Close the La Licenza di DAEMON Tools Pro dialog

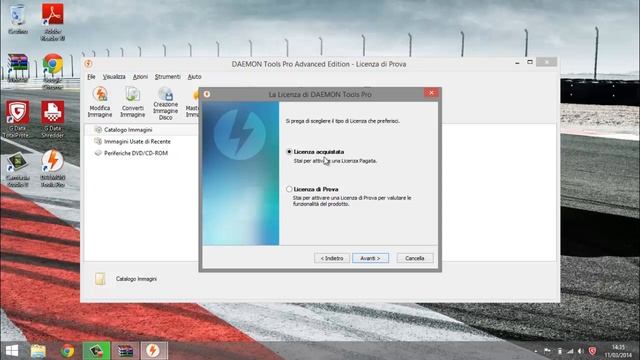tap(431, 93)
